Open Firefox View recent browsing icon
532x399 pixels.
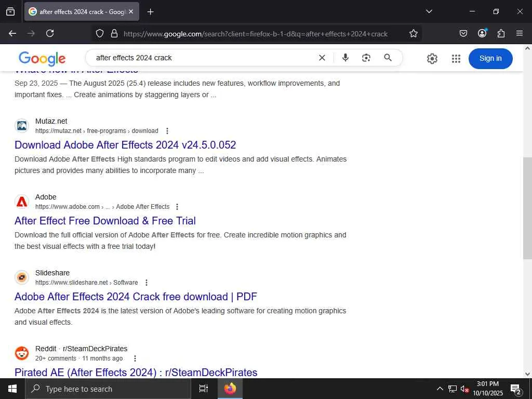[10, 11]
